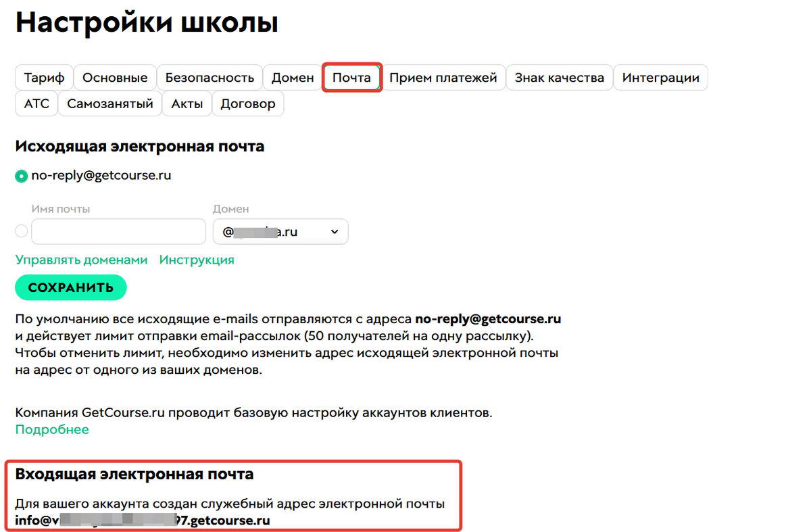The height and width of the screenshot is (532, 811).
Task: Click the Настройки школы page heading
Action: pos(147,24)
